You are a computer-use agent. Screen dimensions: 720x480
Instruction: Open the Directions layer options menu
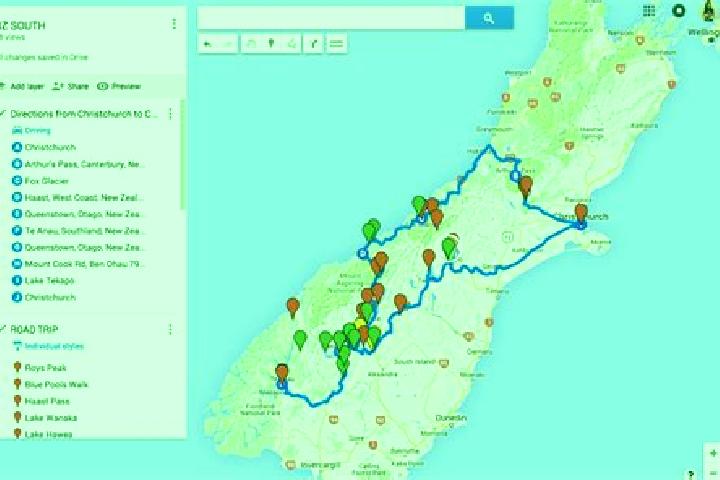[x=170, y=114]
